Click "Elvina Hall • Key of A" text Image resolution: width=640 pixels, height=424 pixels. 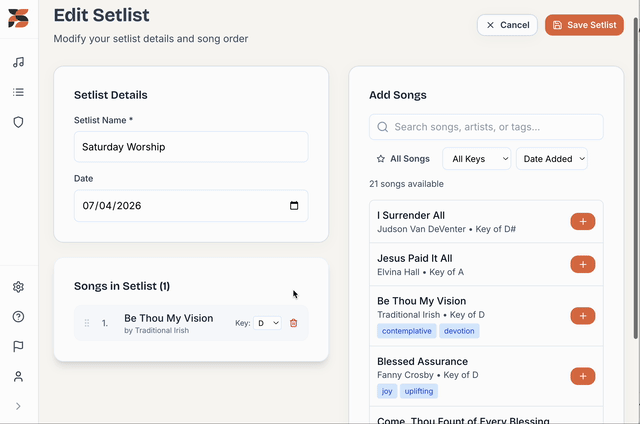pyautogui.click(x=420, y=272)
